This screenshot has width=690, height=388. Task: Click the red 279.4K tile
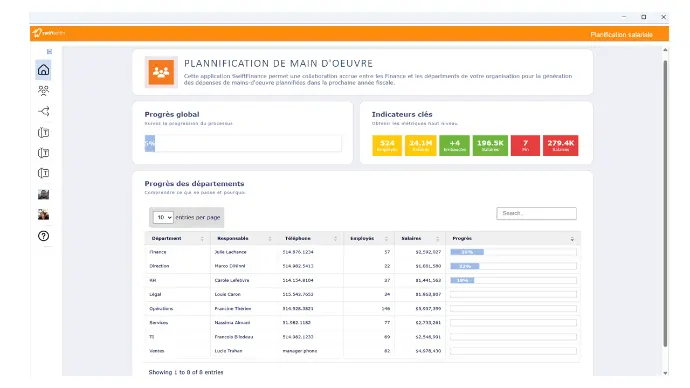tap(561, 145)
